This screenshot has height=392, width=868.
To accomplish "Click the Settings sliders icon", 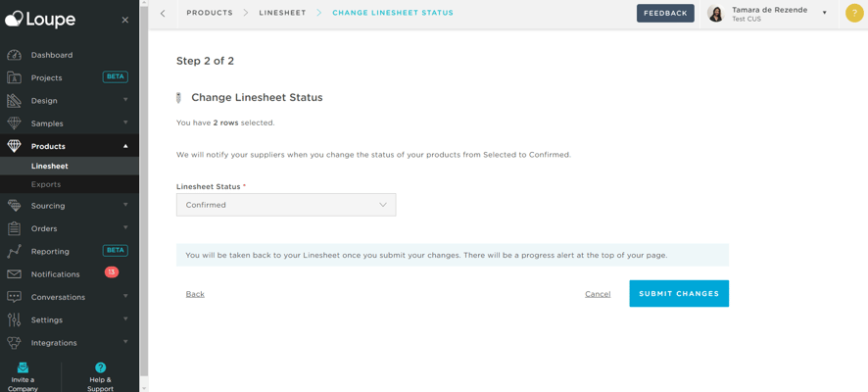I will (14, 319).
